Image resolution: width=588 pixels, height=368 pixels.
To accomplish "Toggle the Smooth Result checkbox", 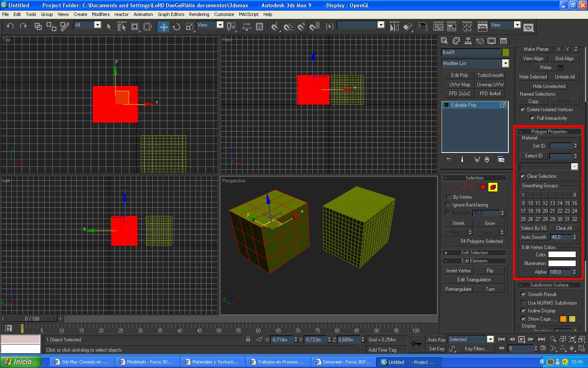I will [x=523, y=294].
